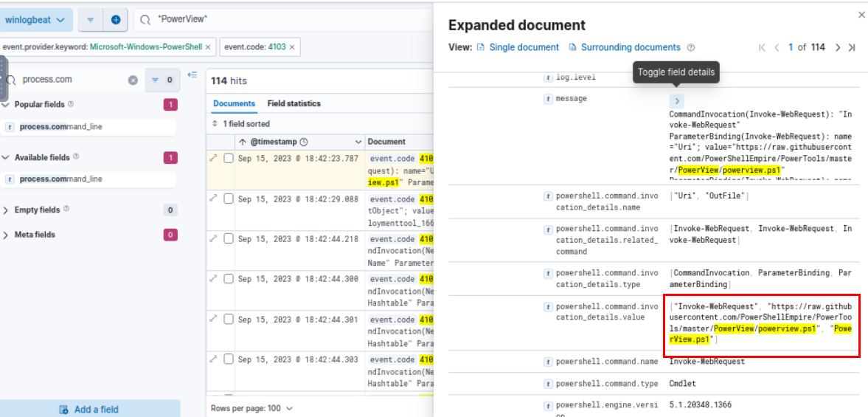Tick checkbox for the 18:42:29.088 document

click(x=229, y=199)
